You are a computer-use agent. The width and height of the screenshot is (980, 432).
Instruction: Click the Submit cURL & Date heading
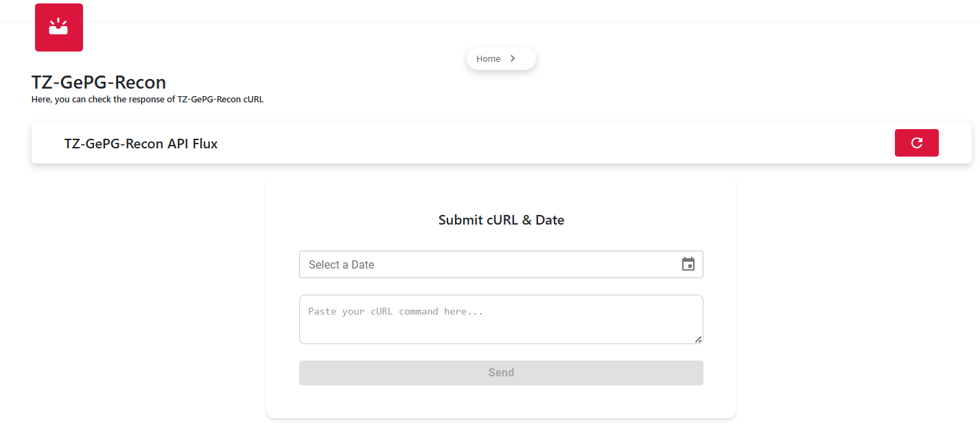pos(501,220)
